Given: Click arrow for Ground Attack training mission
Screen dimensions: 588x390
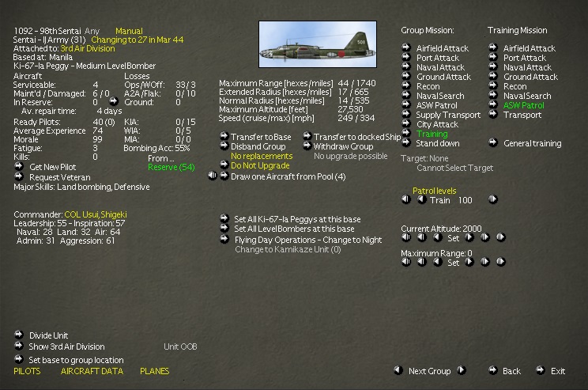Looking at the screenshot, I should point(493,75).
